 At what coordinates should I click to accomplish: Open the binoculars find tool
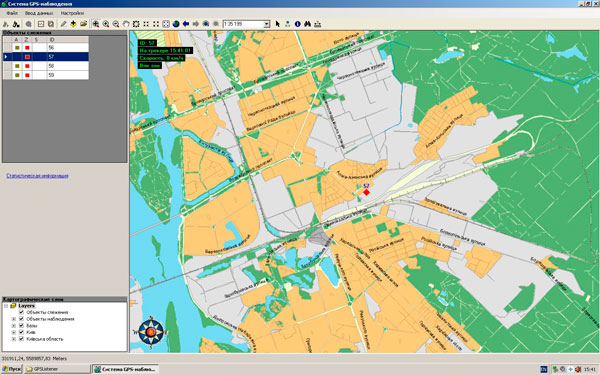(308, 24)
